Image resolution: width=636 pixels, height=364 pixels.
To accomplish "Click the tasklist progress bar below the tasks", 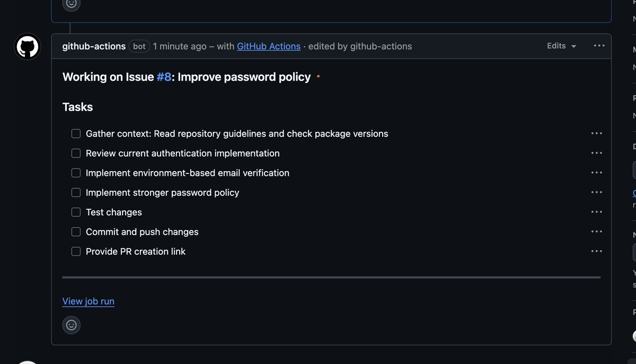I will coord(331,277).
